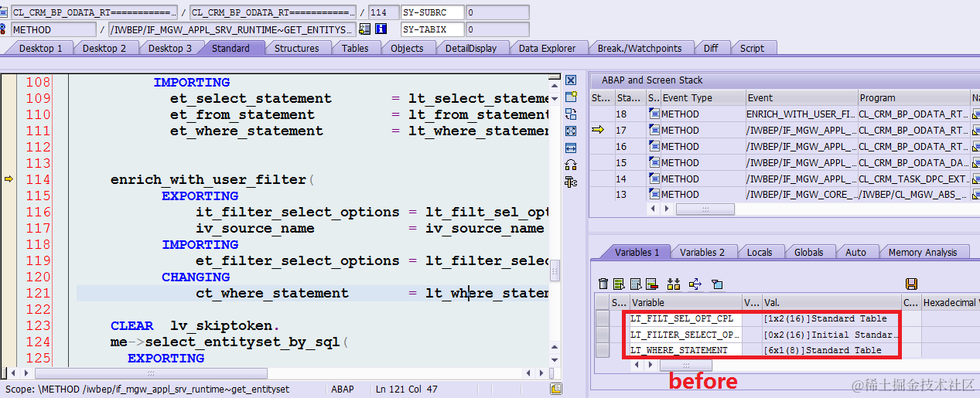The width and height of the screenshot is (980, 398).
Task: Click the navigate-to-source icon next to the method name
Action: click(x=365, y=29)
